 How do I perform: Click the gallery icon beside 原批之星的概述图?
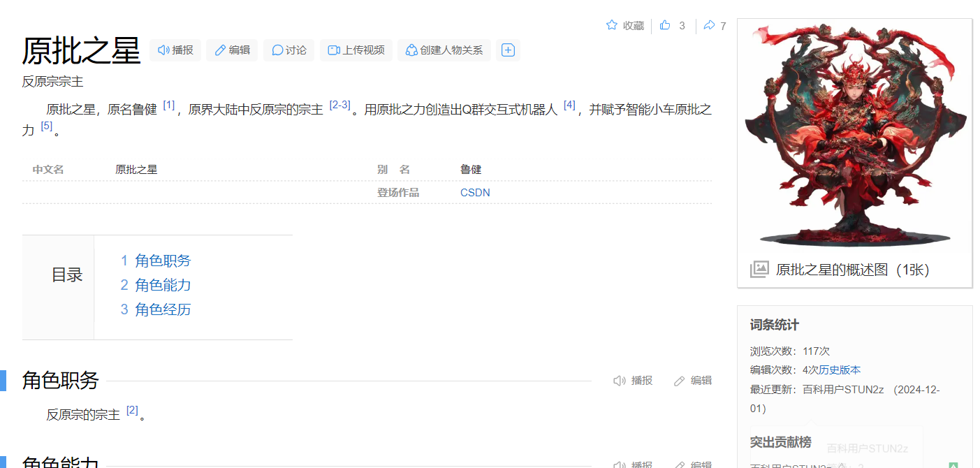point(759,270)
